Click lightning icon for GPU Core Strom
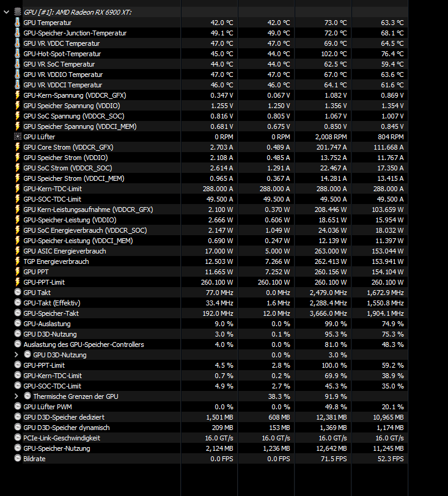The image size is (448, 496). point(18,147)
